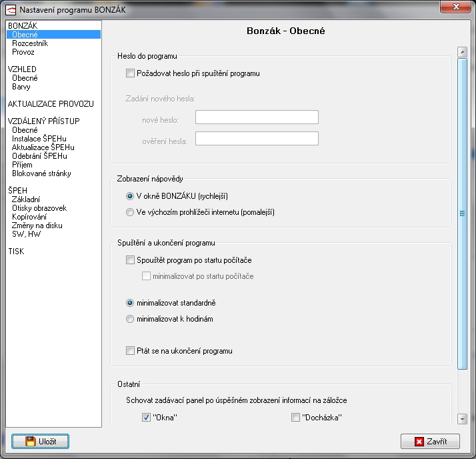The height and width of the screenshot is (459, 476).
Task: Open Blokované stránky settings
Action: (41, 173)
